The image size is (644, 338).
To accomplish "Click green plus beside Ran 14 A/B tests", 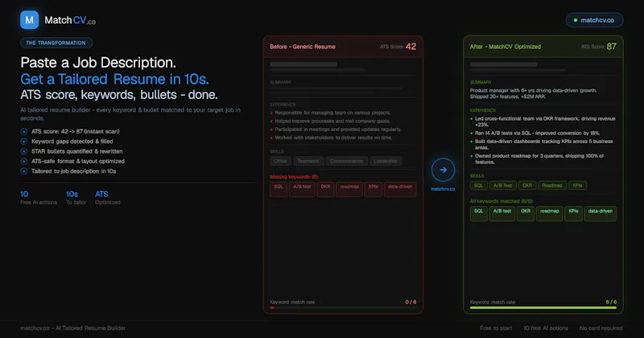I will coord(472,134).
